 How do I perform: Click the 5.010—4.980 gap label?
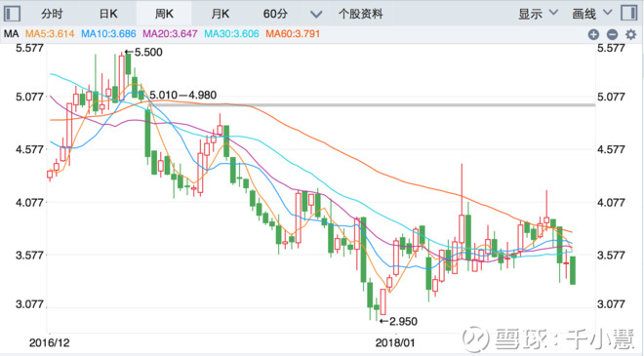[x=182, y=96]
